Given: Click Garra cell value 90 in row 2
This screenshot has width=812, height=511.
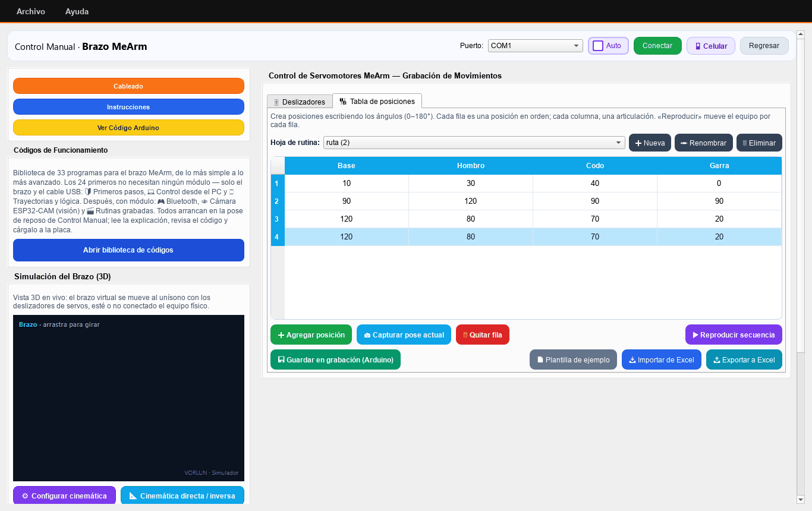Looking at the screenshot, I should tap(719, 201).
